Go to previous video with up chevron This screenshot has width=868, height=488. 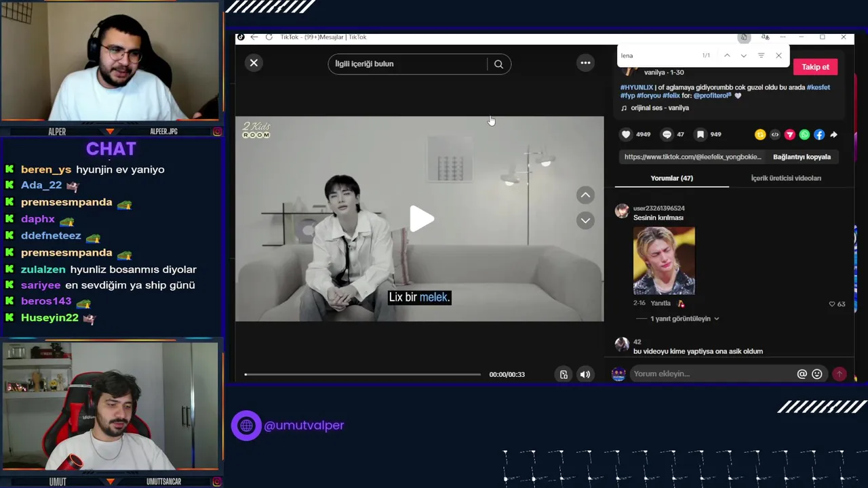click(x=585, y=195)
